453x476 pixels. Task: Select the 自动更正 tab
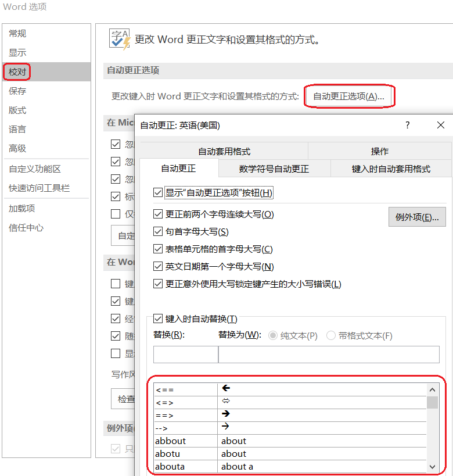tap(178, 168)
